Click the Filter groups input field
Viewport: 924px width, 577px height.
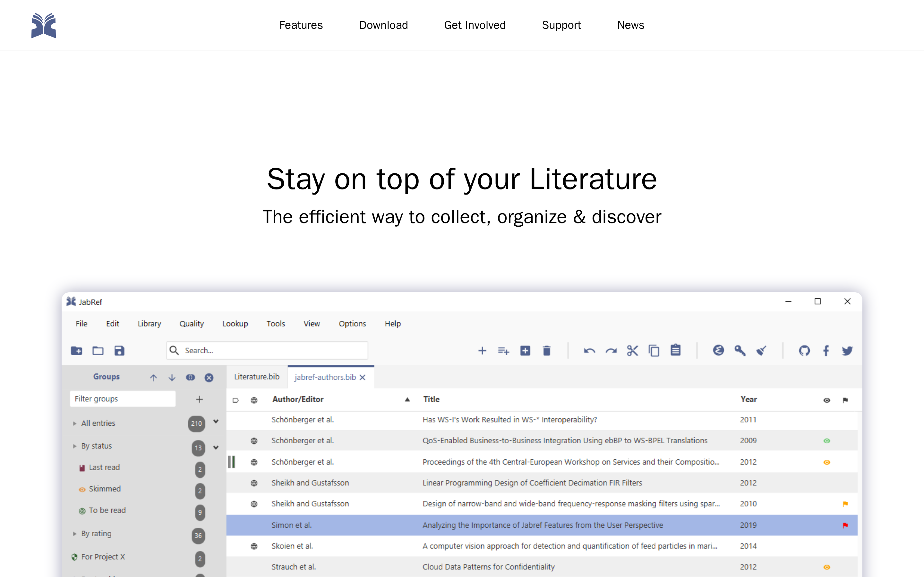click(123, 399)
